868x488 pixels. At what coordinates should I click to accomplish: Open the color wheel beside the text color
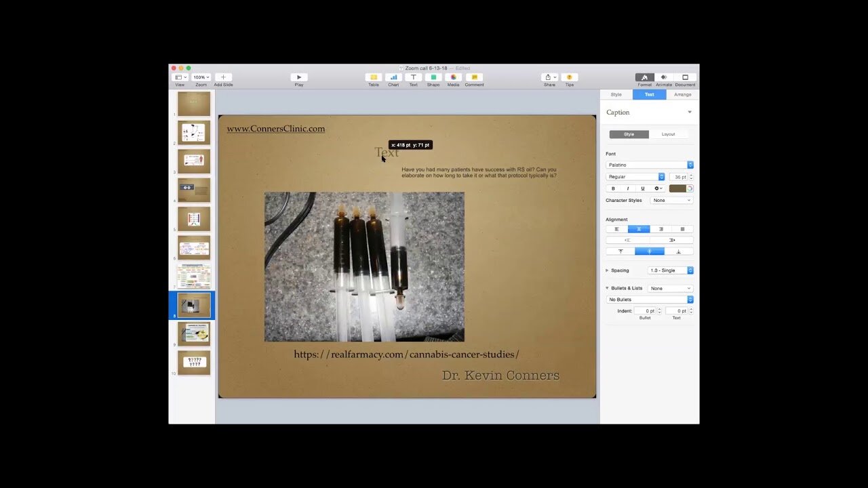[x=690, y=188]
